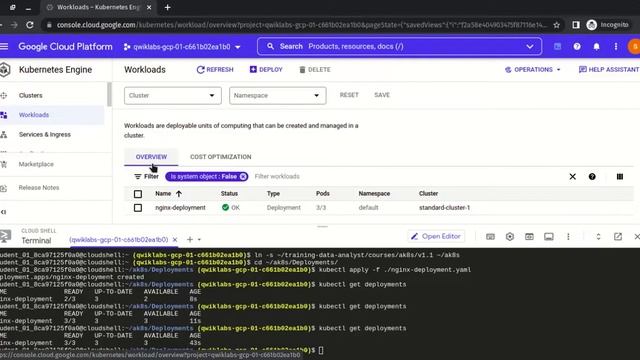Viewport: 640px width, 360px height.
Task: Open Cloud Shell terminal settings gear
Action: click(510, 236)
